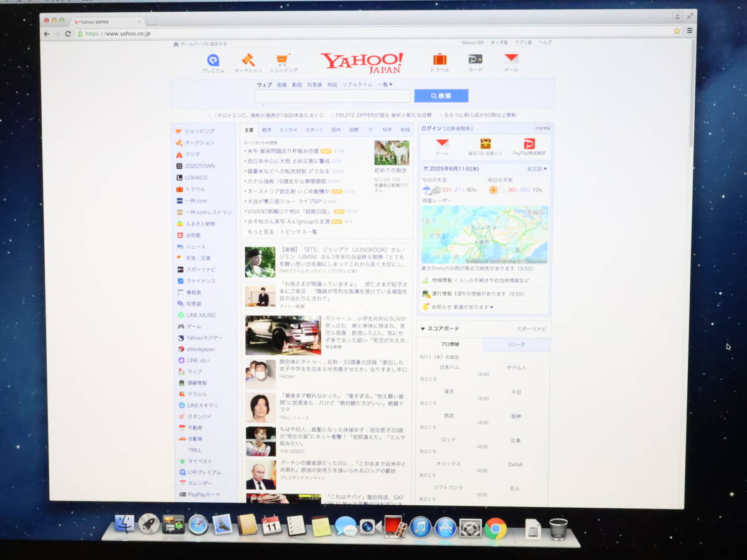Open Calendar from the Dock
Image resolution: width=747 pixels, height=560 pixels.
click(x=271, y=525)
